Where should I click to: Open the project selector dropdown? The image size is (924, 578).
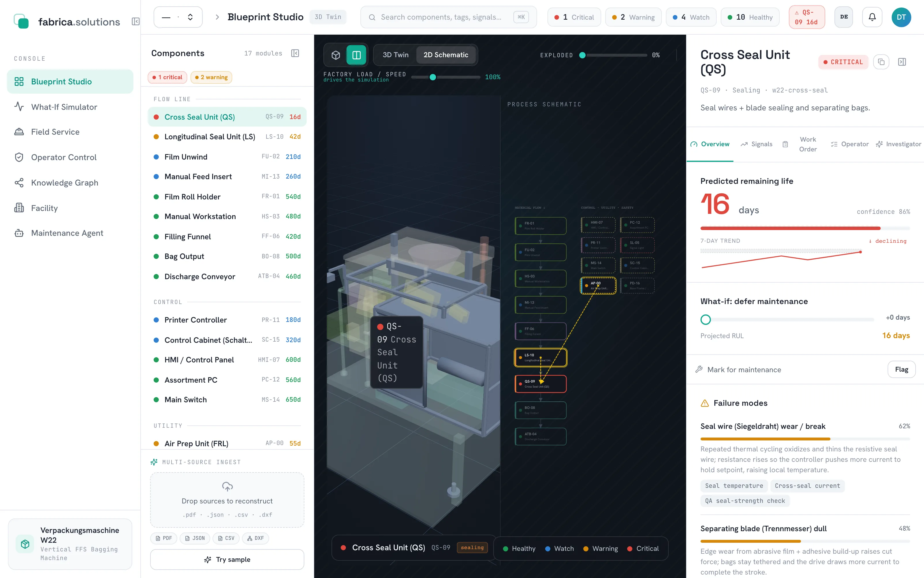178,17
